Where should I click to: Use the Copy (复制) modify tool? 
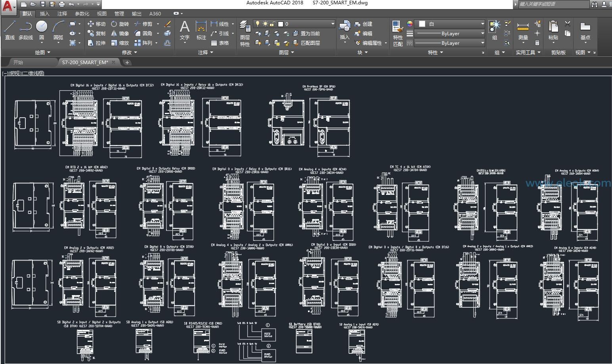[96, 33]
